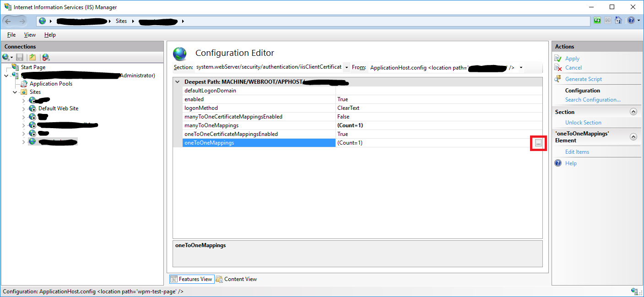This screenshot has height=297, width=644.
Task: Click the Edit Items link
Action: pos(577,152)
